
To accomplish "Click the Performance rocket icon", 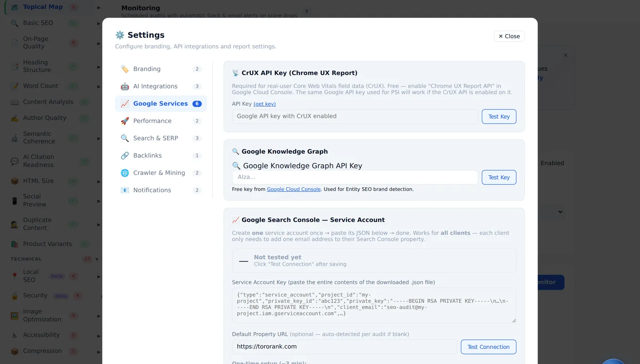I will pyautogui.click(x=125, y=121).
